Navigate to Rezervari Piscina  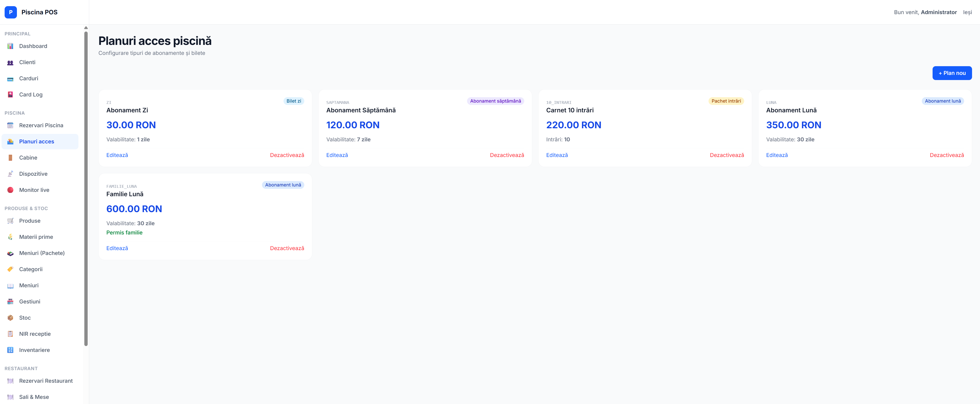click(40, 125)
